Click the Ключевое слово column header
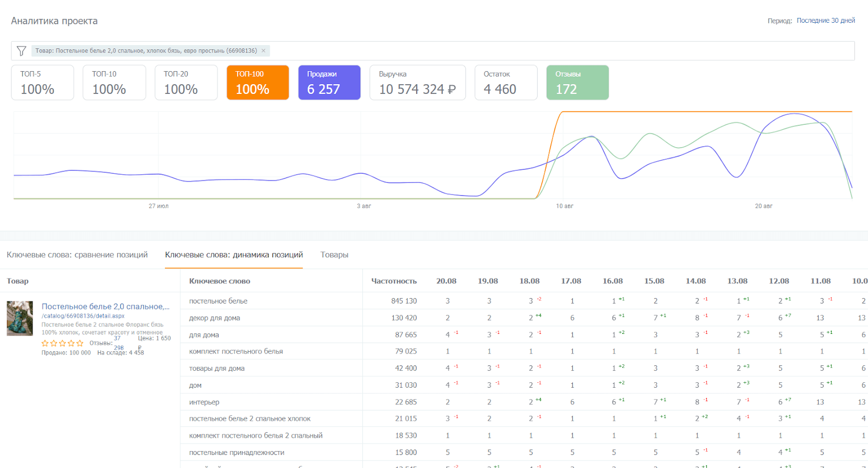 [x=219, y=281]
